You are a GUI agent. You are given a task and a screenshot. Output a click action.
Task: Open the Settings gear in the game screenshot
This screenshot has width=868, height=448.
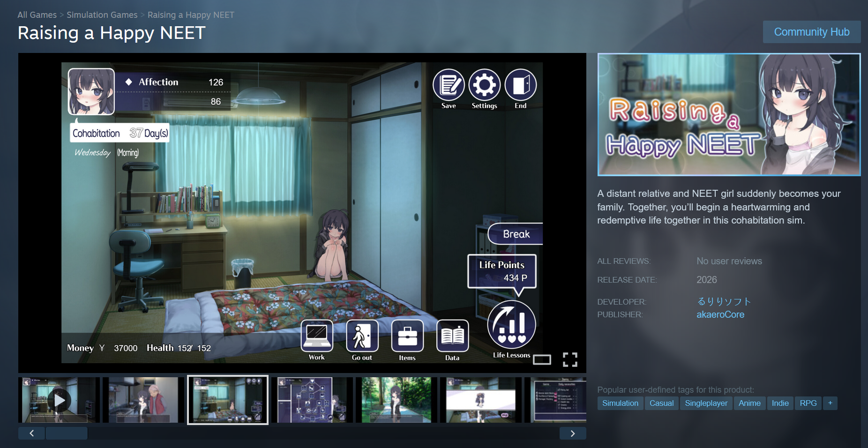click(485, 85)
